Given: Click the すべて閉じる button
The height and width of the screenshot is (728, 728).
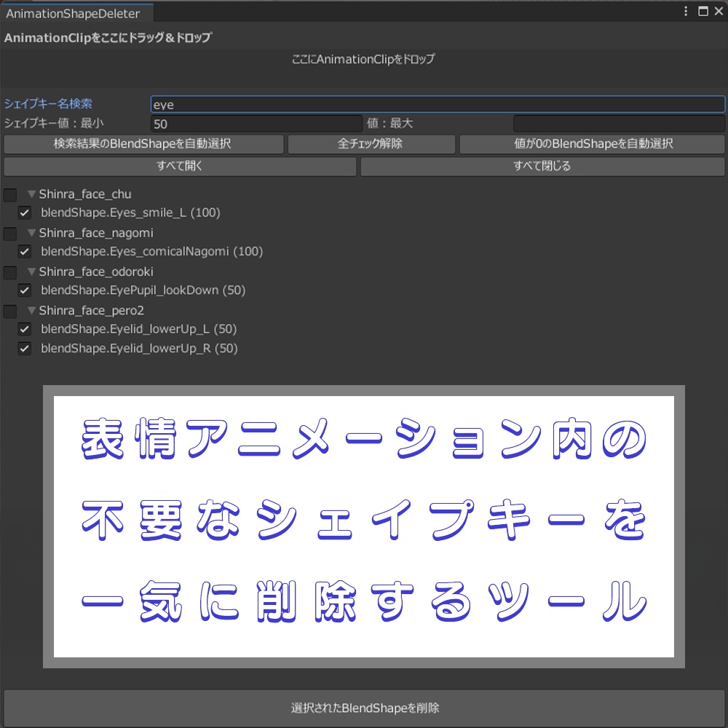Looking at the screenshot, I should point(542,166).
